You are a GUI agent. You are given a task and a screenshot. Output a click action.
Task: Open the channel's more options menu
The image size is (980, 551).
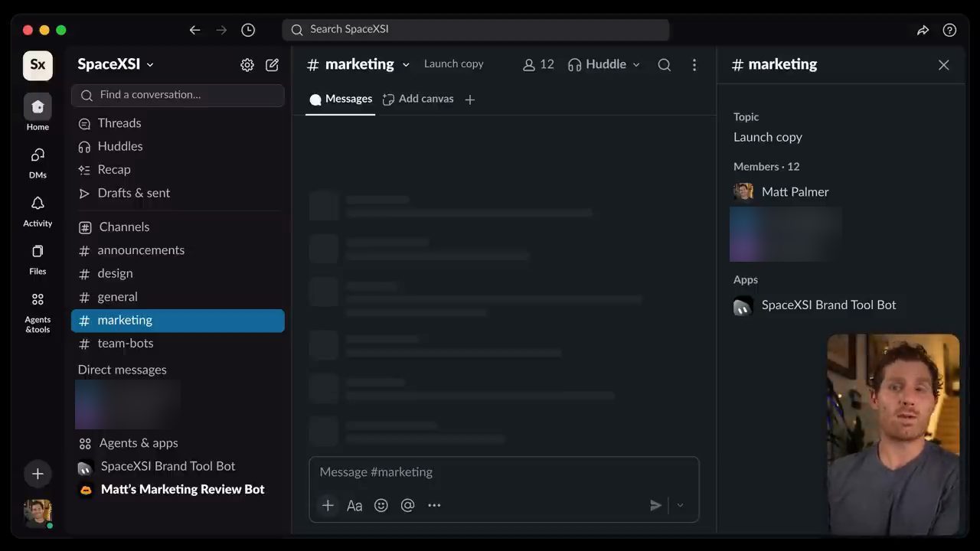(694, 65)
